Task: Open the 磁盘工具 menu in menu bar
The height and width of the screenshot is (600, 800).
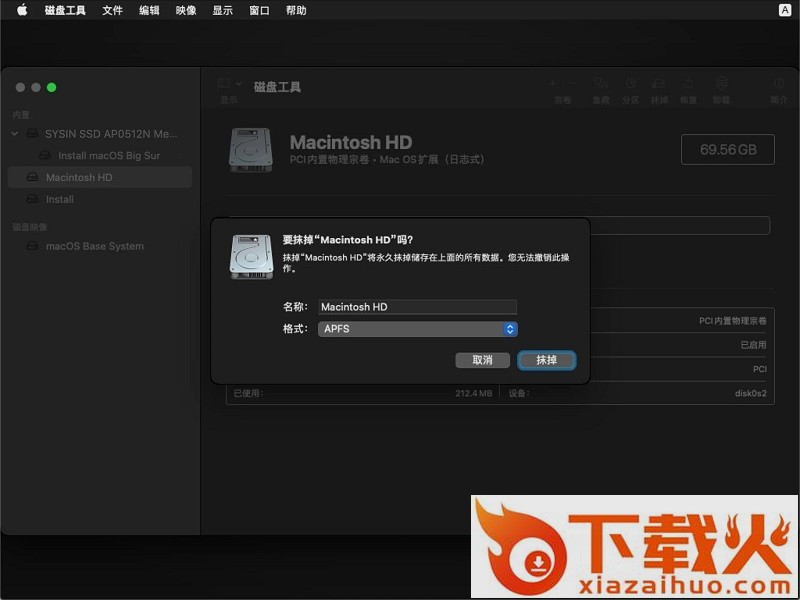Action: [65, 10]
